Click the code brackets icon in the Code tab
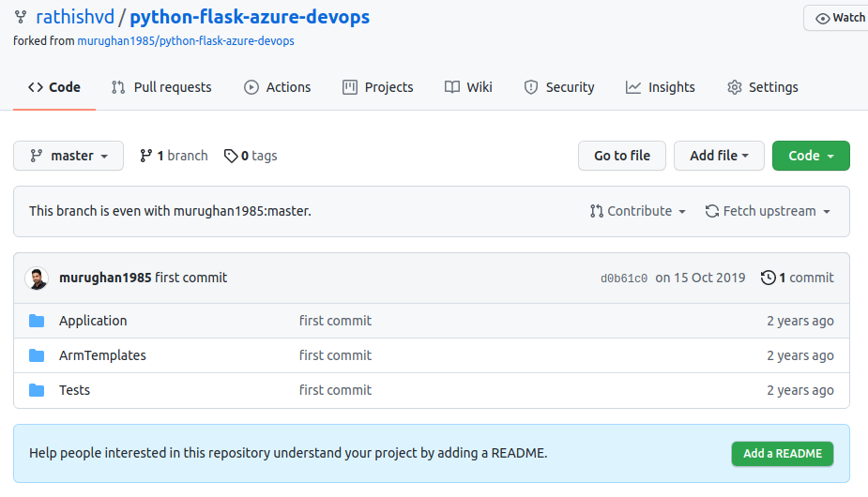This screenshot has width=868, height=497. (36, 87)
